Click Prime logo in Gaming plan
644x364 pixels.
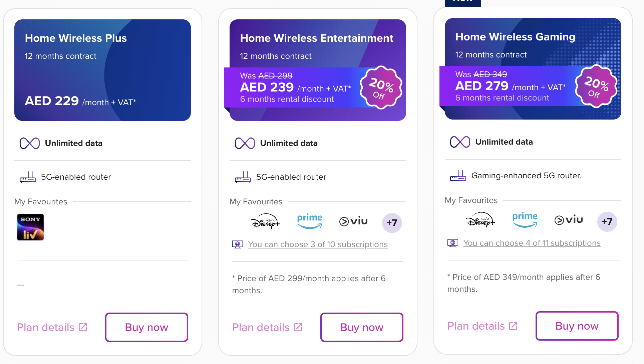(x=525, y=220)
